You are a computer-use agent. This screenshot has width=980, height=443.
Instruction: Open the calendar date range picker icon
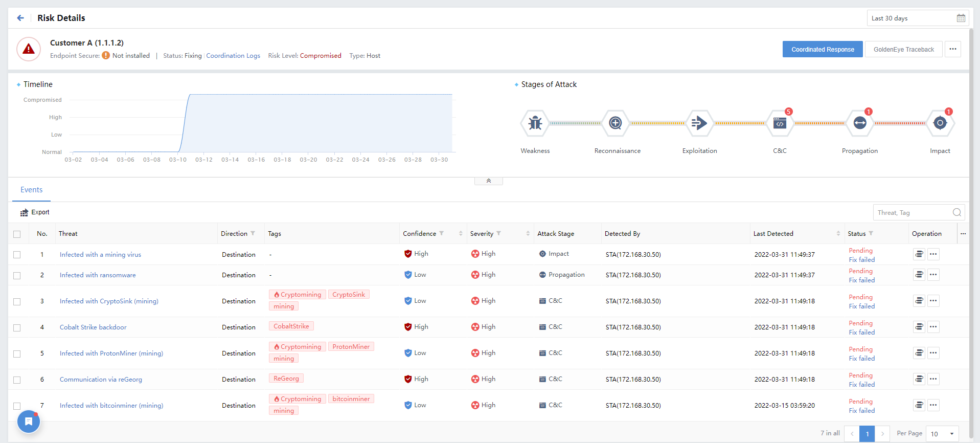click(x=961, y=18)
